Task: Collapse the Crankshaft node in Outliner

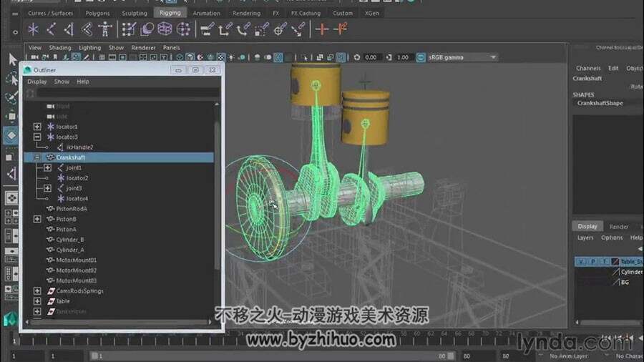Action: point(37,157)
